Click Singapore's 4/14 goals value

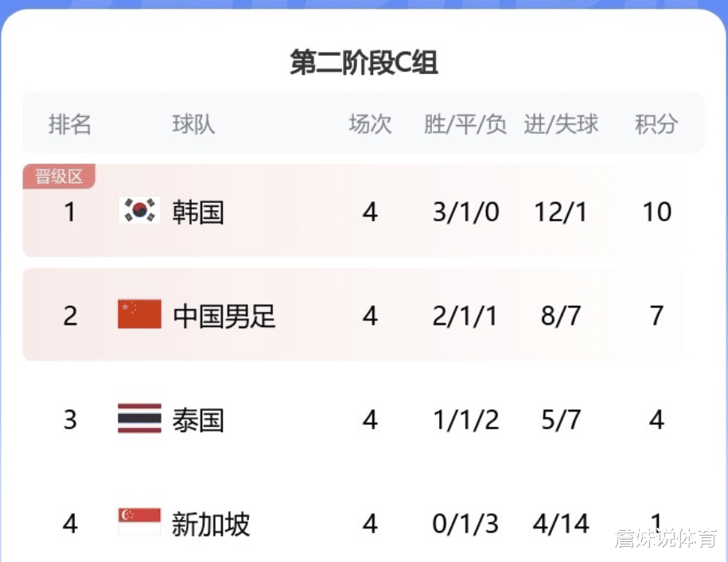point(561,524)
